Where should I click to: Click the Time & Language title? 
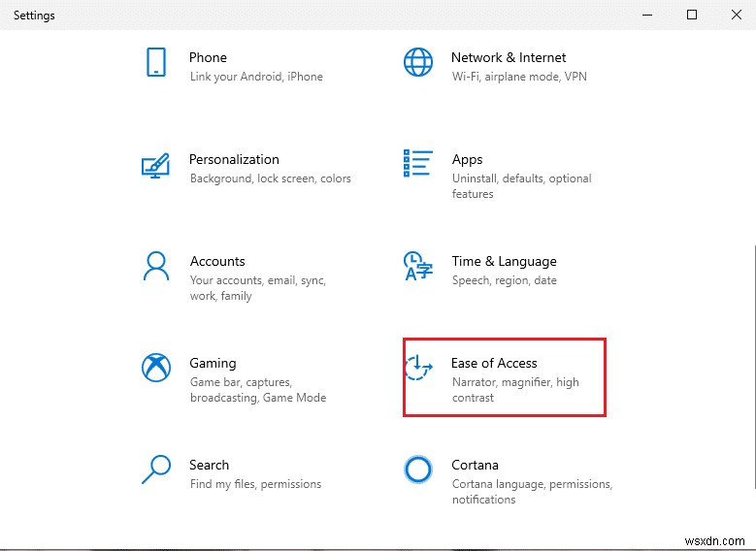[x=504, y=261]
